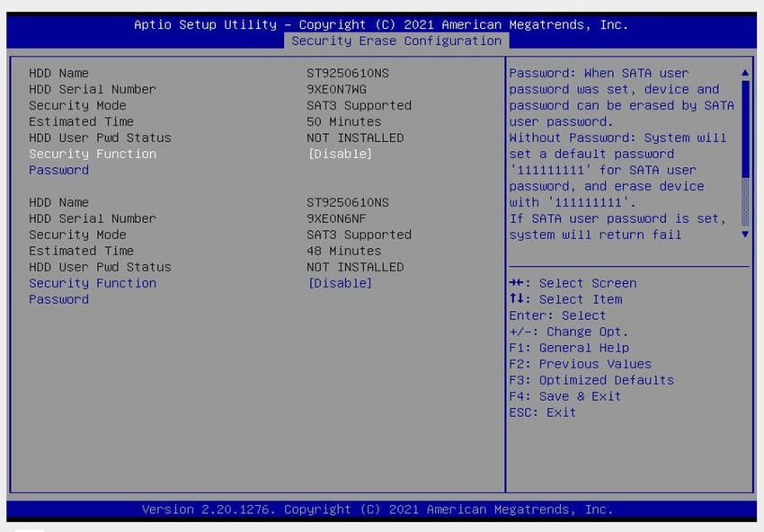Screen dimensions: 764x532
Task: Click the first ST9250610NS HDD name value
Action: pyautogui.click(x=348, y=73)
